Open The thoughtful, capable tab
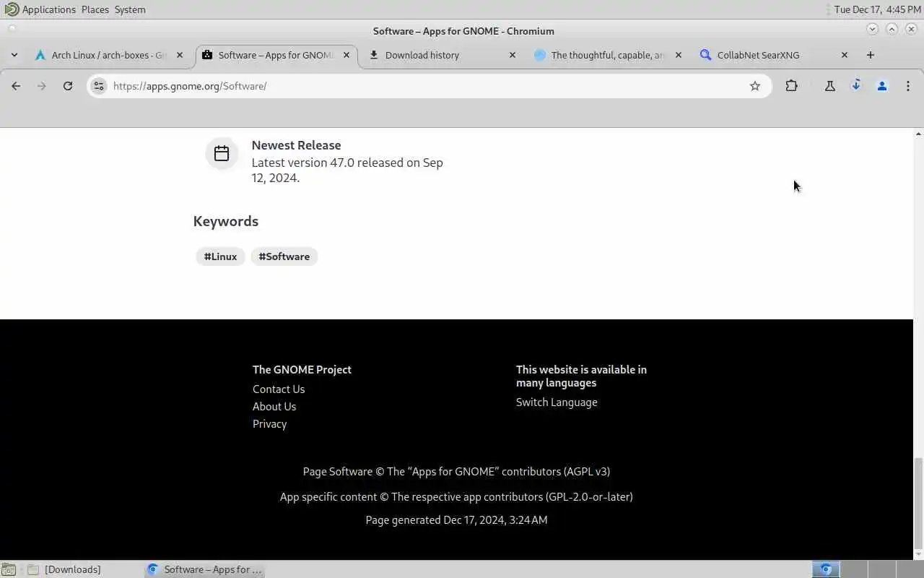 608,55
